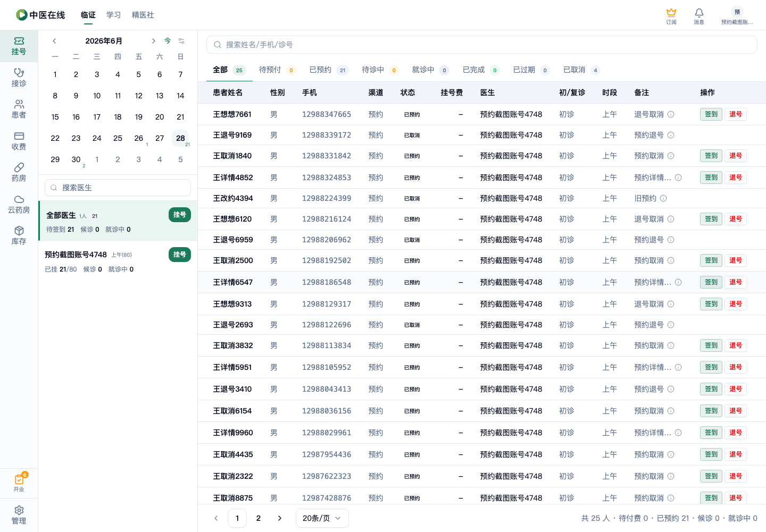The height and width of the screenshot is (532, 766).
Task: Switch to the 就诊中 tab
Action: pos(430,70)
